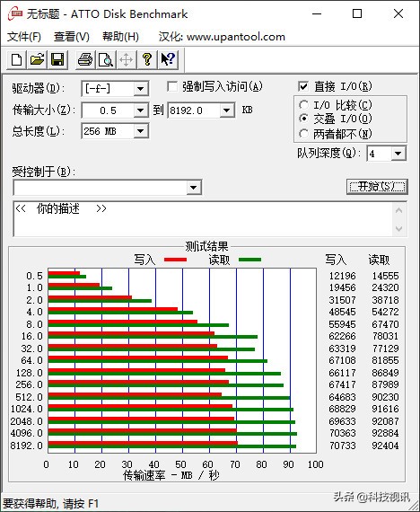This screenshot has width=420, height=512.
Task: Open the 帮助(H) menu
Action: coord(120,37)
